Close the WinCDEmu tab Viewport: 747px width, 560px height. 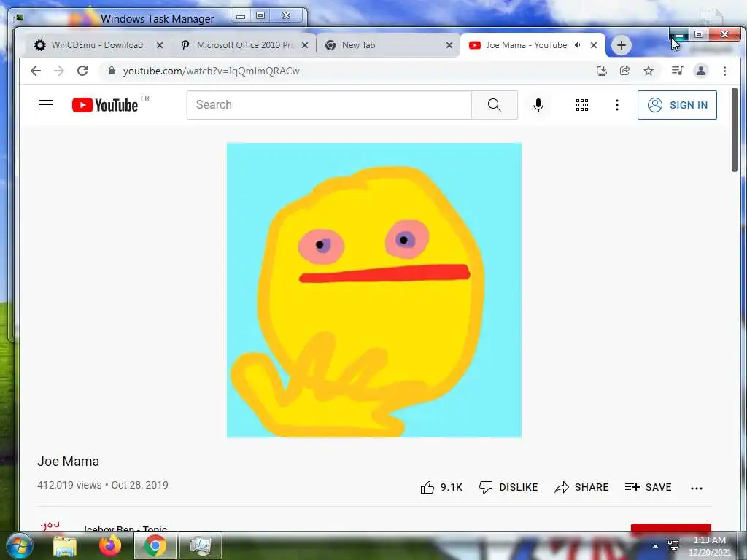tap(160, 45)
